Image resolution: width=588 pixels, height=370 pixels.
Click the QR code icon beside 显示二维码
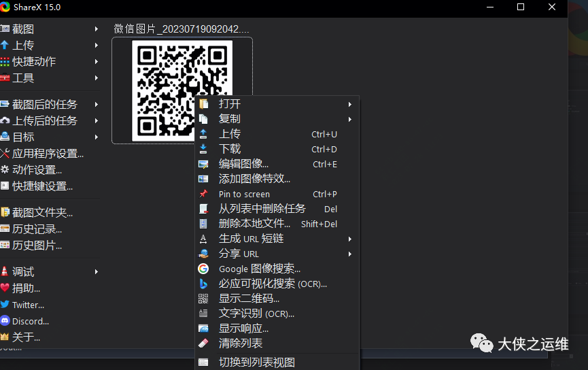[203, 299]
